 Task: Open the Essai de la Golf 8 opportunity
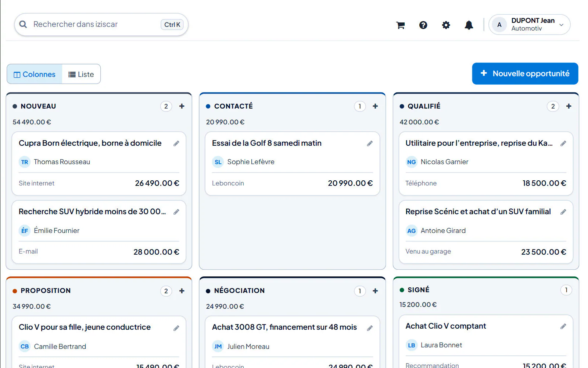267,143
